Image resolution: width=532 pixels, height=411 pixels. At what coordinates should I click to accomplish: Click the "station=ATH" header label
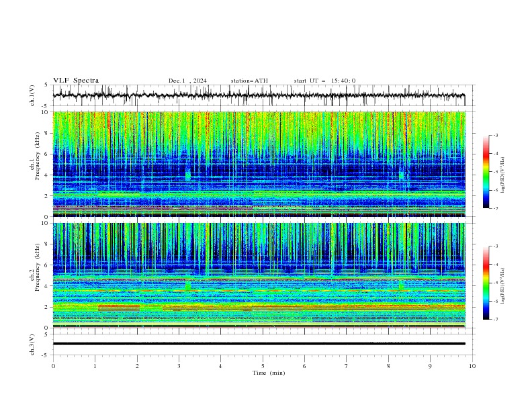click(249, 81)
